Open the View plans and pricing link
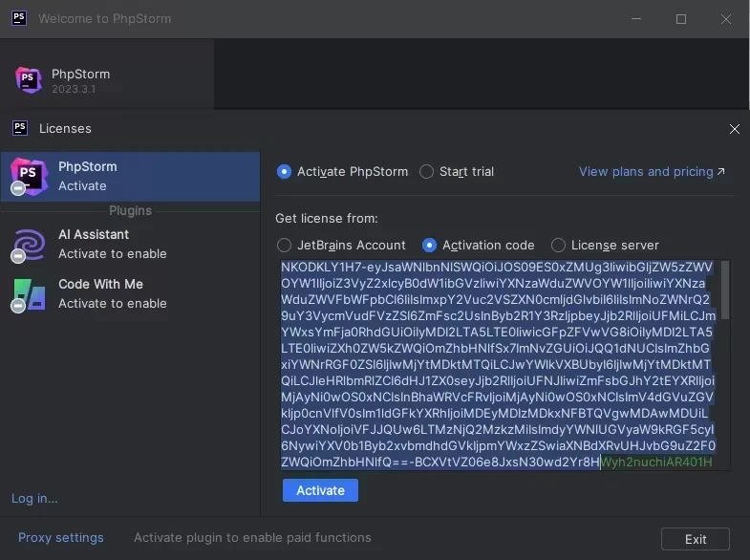The height and width of the screenshot is (560, 750). (651, 172)
